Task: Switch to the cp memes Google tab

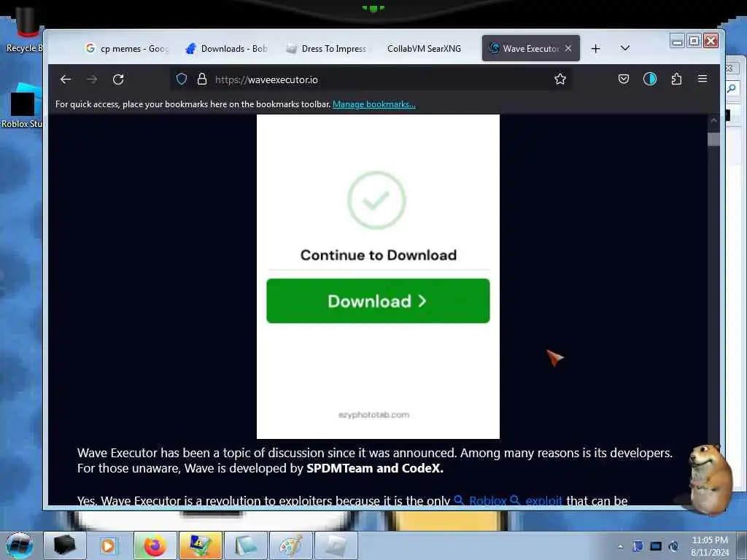Action: pos(127,49)
